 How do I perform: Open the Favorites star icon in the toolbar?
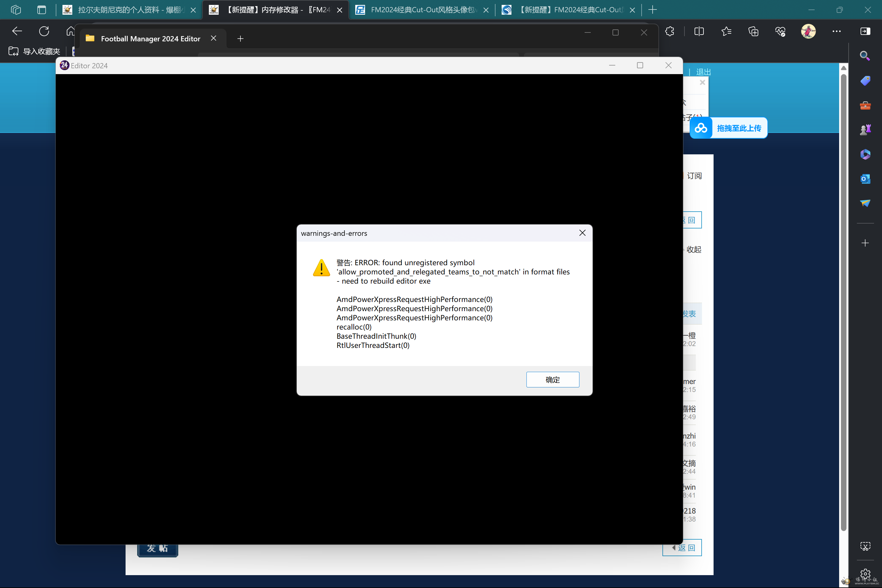coord(726,31)
